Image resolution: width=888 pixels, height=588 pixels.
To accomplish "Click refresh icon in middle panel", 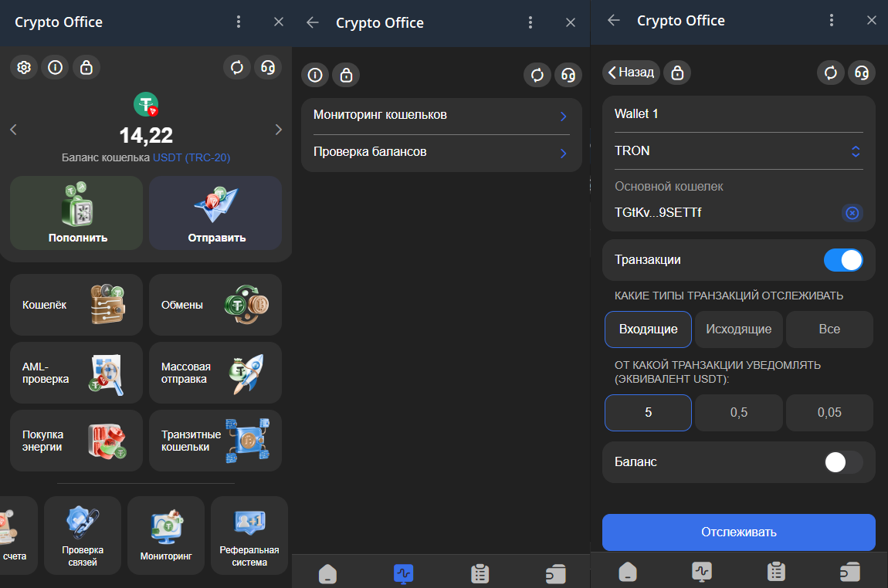I will (x=537, y=75).
